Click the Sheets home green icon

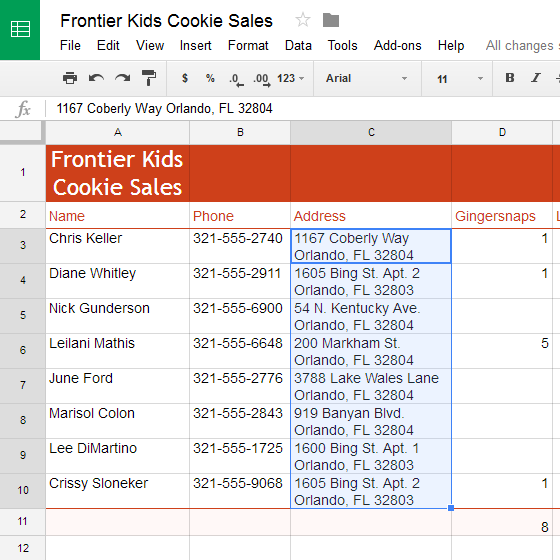[x=20, y=29]
